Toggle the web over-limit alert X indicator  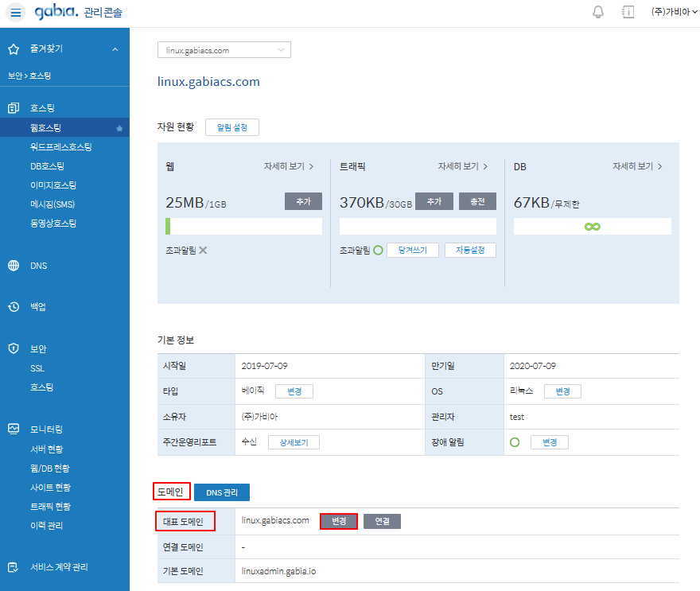203,250
